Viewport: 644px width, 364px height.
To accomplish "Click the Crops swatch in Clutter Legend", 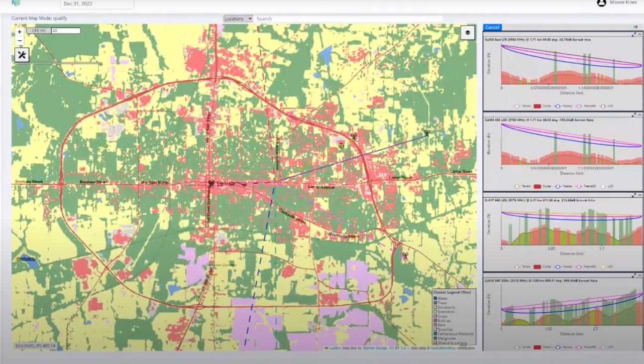I will [x=435, y=316].
